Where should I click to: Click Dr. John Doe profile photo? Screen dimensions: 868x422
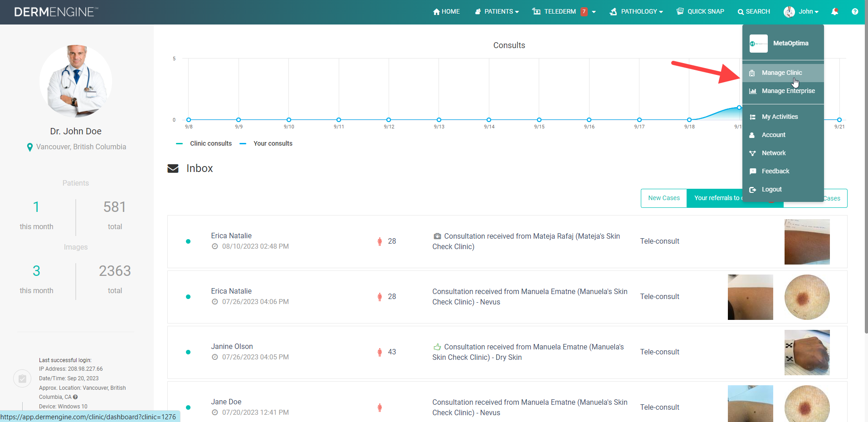76,81
